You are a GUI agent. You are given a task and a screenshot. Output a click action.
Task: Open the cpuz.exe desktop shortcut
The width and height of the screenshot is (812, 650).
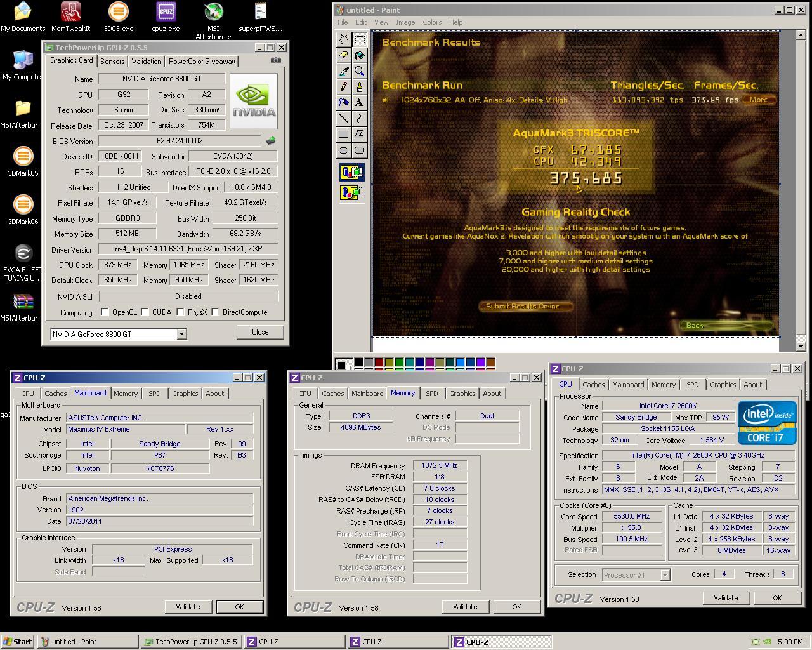click(166, 17)
